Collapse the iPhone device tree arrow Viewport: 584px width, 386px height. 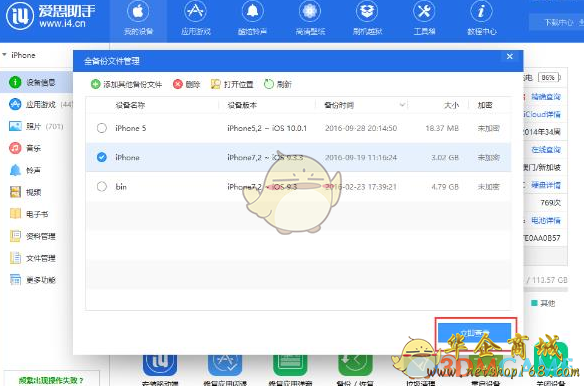coord(4,55)
